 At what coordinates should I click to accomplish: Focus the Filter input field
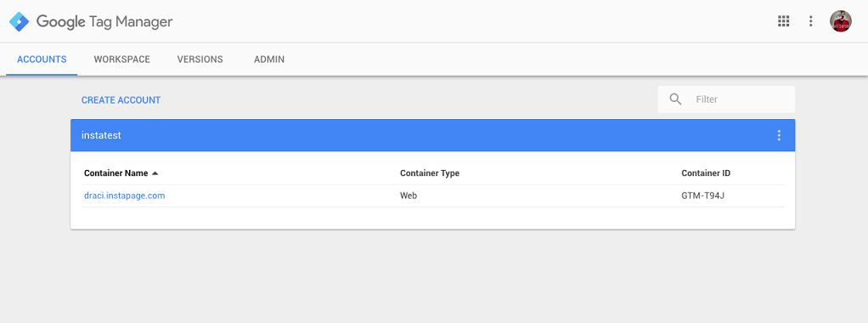(741, 99)
